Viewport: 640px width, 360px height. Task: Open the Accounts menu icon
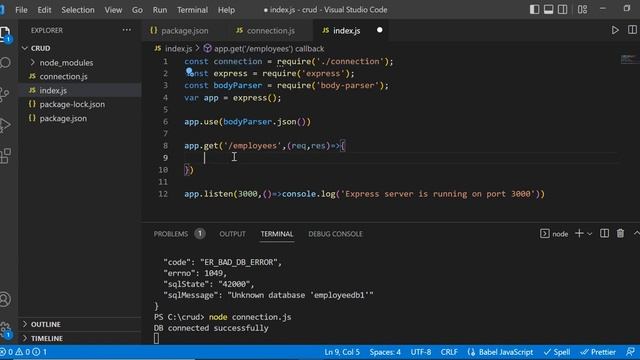tap(5, 299)
